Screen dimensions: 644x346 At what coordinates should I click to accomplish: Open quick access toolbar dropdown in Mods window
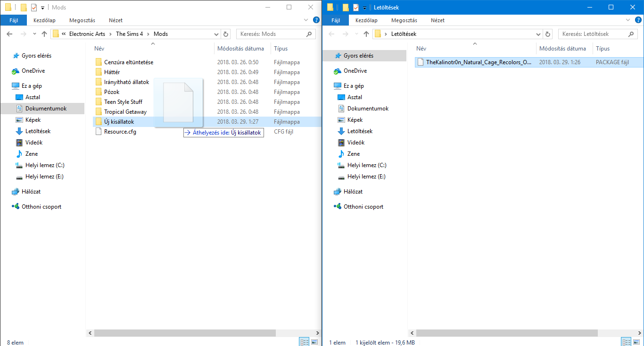pos(42,8)
